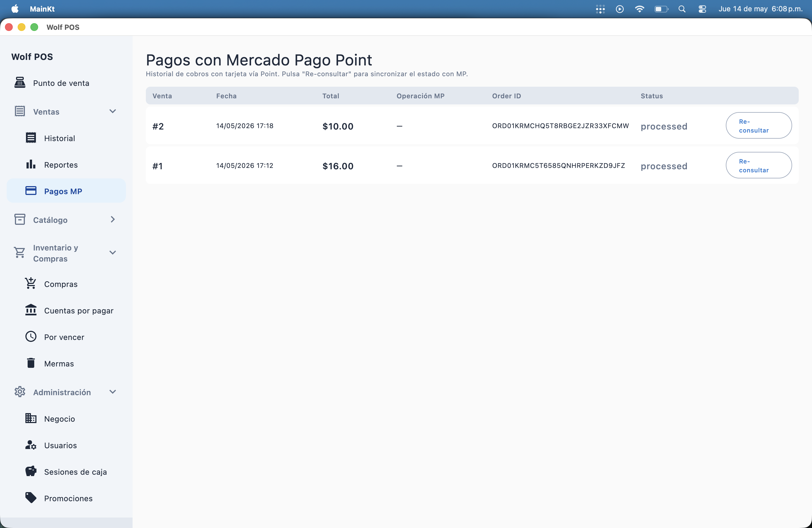Select Pagos MP in the sidebar
812x528 pixels.
(x=66, y=191)
